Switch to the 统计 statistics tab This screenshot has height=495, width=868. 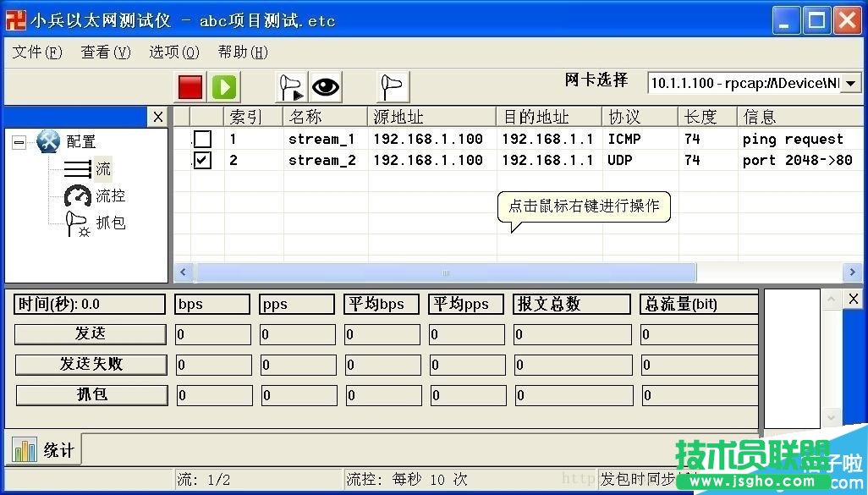pyautogui.click(x=43, y=450)
